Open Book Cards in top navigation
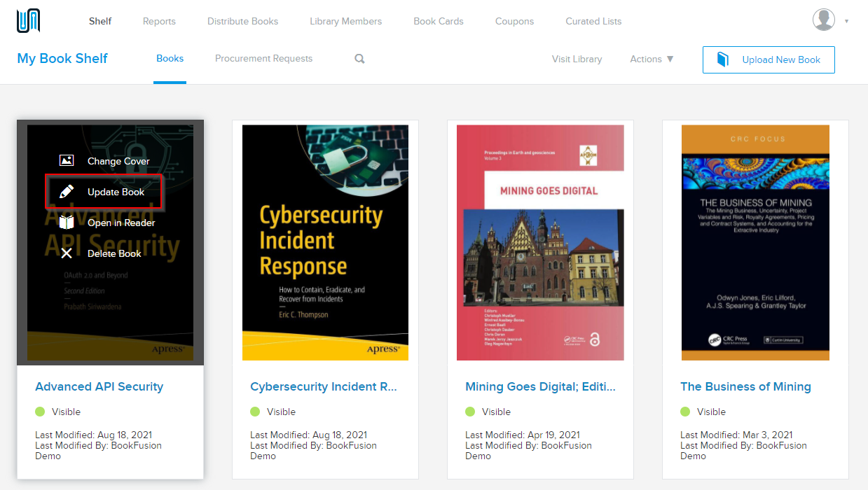The width and height of the screenshot is (868, 490). pyautogui.click(x=439, y=21)
